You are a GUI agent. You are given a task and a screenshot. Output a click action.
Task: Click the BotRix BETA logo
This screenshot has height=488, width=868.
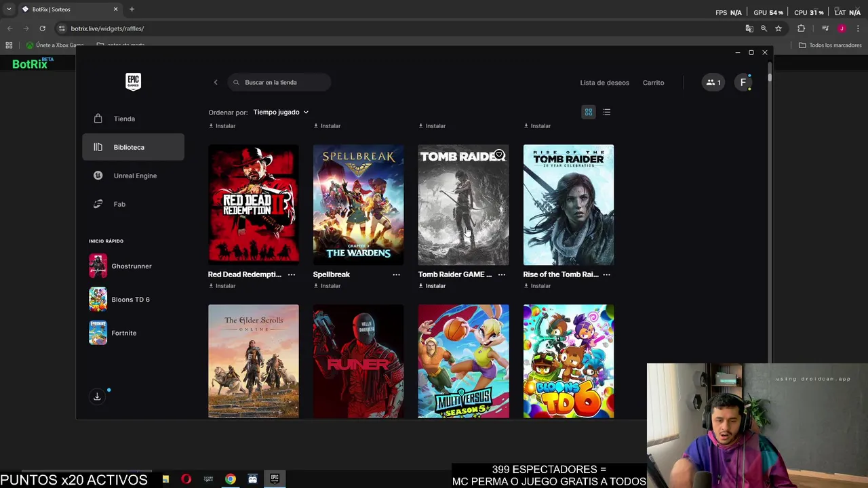coord(33,64)
